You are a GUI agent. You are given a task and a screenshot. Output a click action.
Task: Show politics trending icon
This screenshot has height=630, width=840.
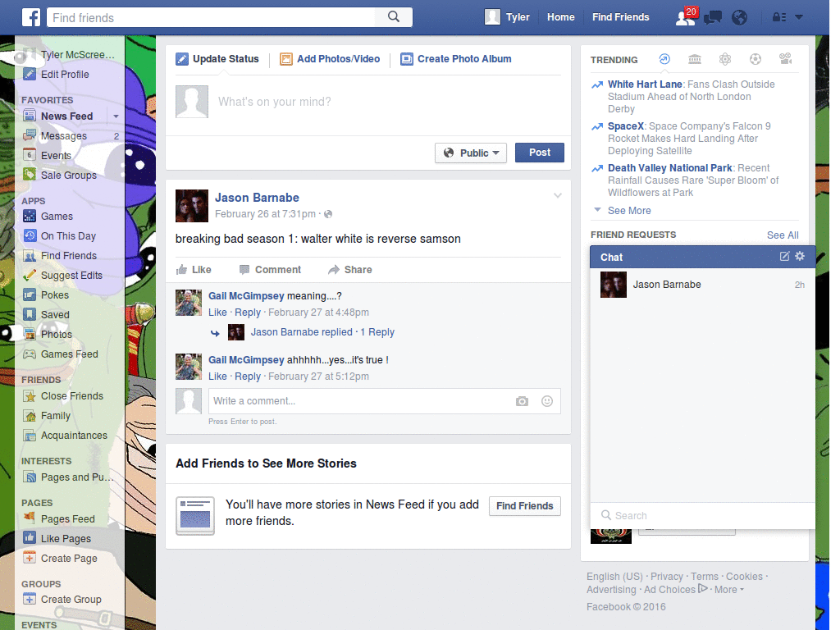click(x=695, y=59)
